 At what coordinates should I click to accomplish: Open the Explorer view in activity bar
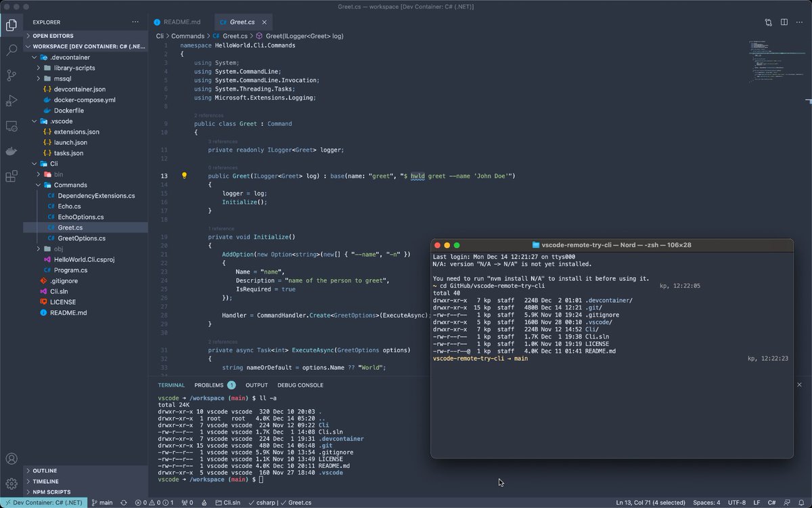click(12, 26)
